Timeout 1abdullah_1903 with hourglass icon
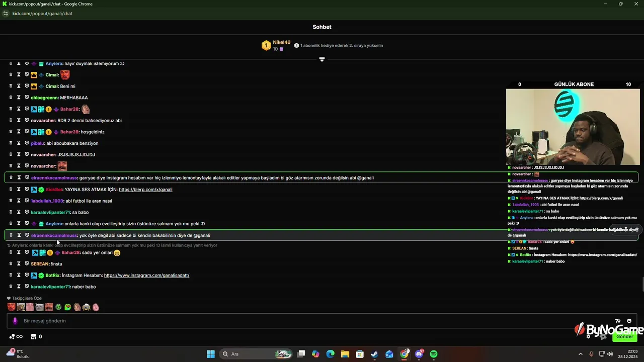The width and height of the screenshot is (644, 362). click(19, 201)
